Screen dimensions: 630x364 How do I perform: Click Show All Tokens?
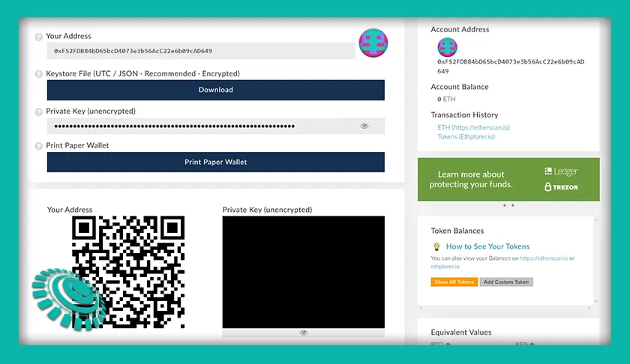454,282
